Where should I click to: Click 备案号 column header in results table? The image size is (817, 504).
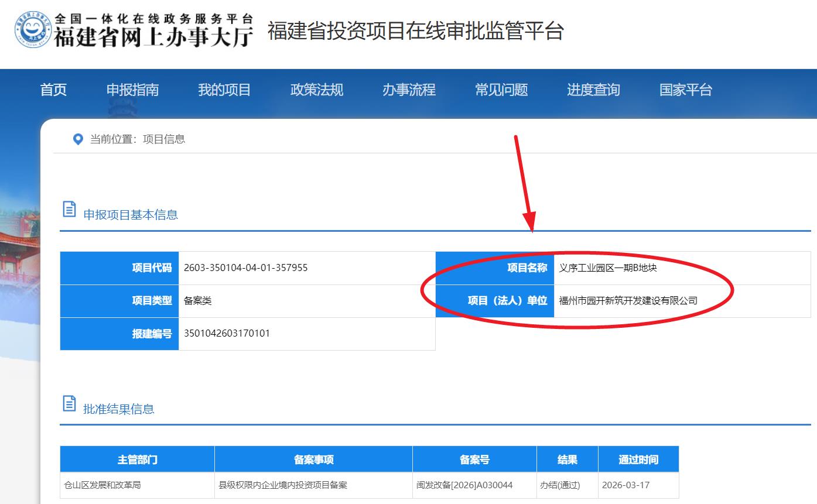[x=474, y=460]
